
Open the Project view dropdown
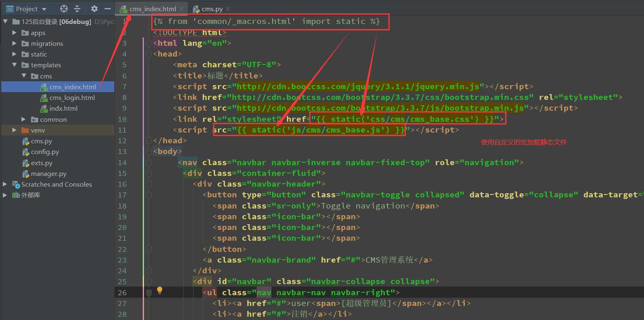44,9
